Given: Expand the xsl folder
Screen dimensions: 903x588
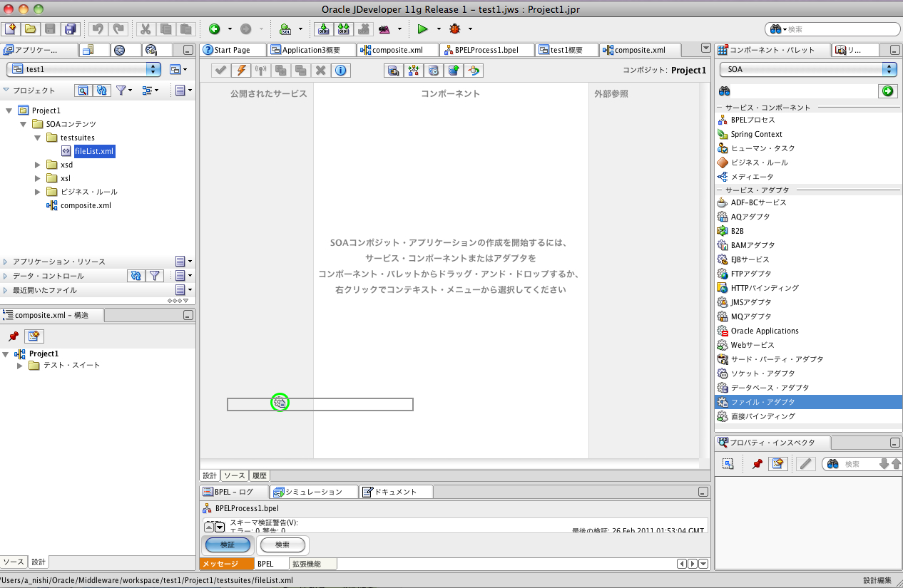Looking at the screenshot, I should 38,178.
